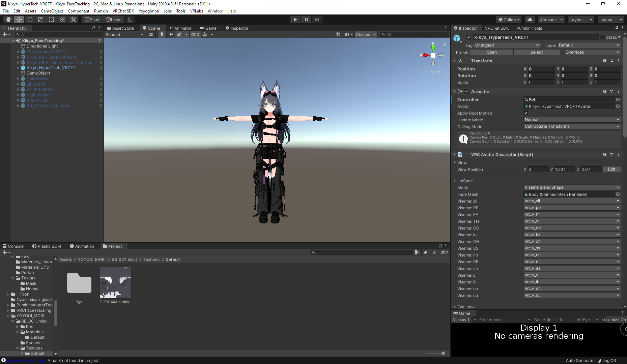Toggle scene audio speaker icon
Viewport: 627px width, 364px height.
(171, 34)
